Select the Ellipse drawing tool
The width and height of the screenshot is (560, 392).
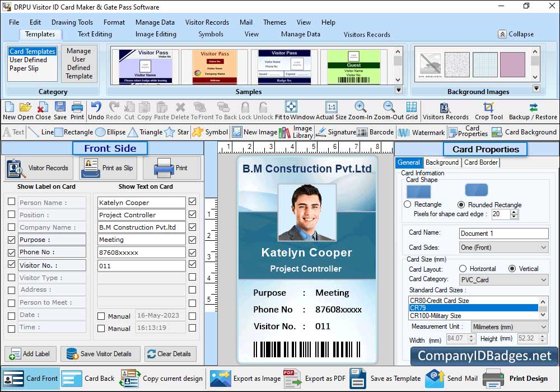point(111,132)
